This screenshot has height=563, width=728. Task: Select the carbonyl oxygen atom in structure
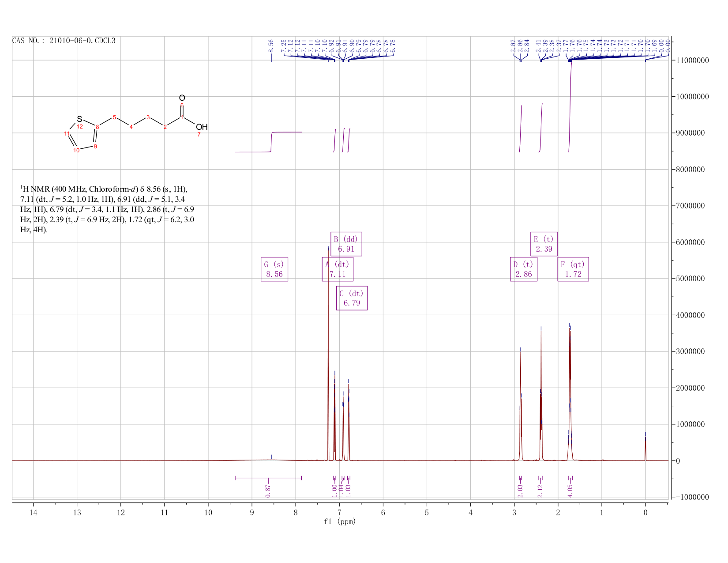pos(182,98)
